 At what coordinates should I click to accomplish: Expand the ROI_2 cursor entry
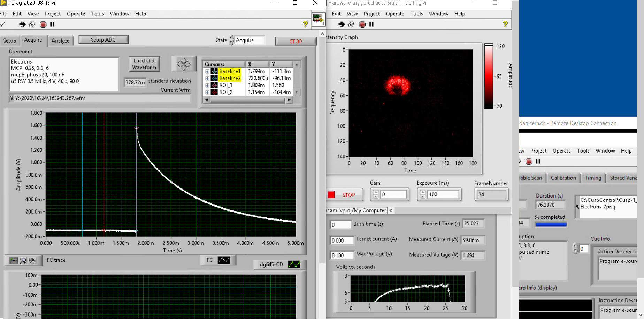[x=207, y=92]
